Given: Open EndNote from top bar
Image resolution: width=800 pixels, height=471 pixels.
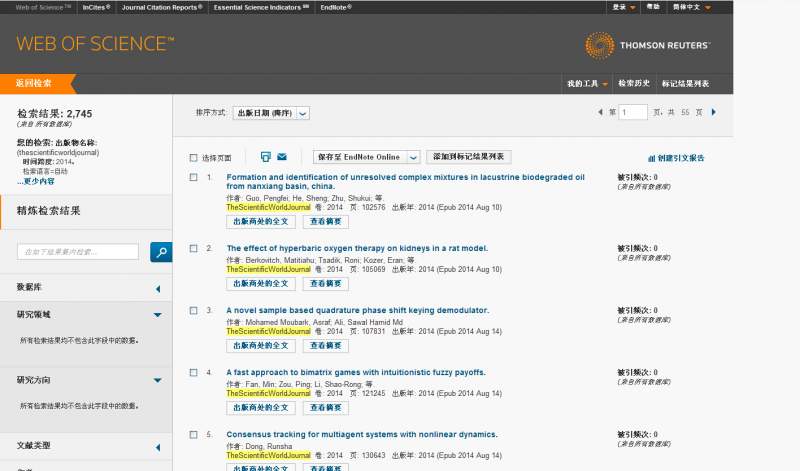Looking at the screenshot, I should pyautogui.click(x=336, y=7).
